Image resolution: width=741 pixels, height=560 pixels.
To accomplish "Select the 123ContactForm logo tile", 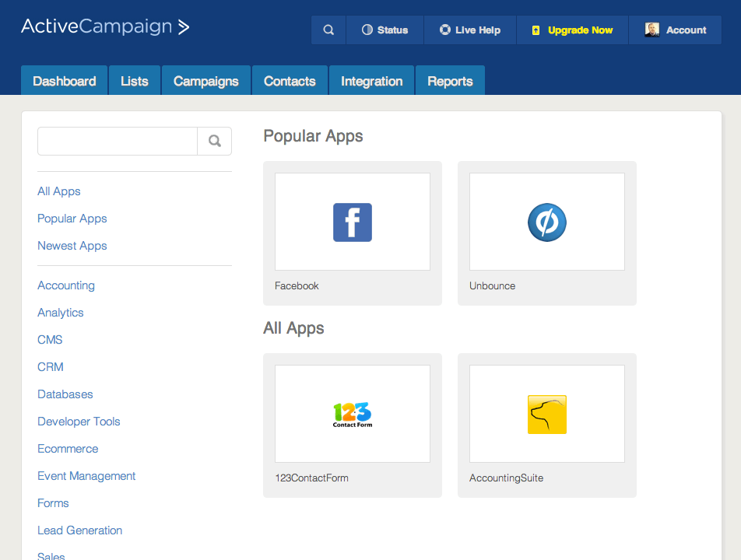I will (353, 415).
